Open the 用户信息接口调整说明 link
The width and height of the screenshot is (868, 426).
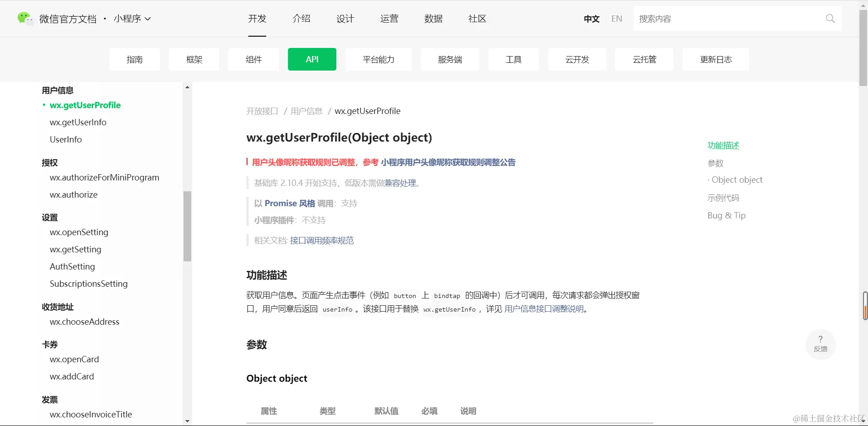544,309
